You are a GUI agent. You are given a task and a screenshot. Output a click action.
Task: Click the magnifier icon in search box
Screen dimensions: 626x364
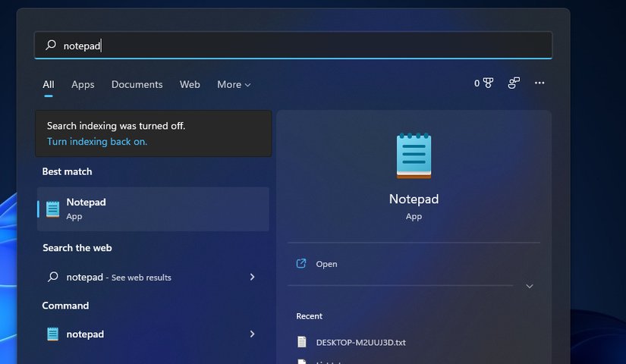point(51,45)
